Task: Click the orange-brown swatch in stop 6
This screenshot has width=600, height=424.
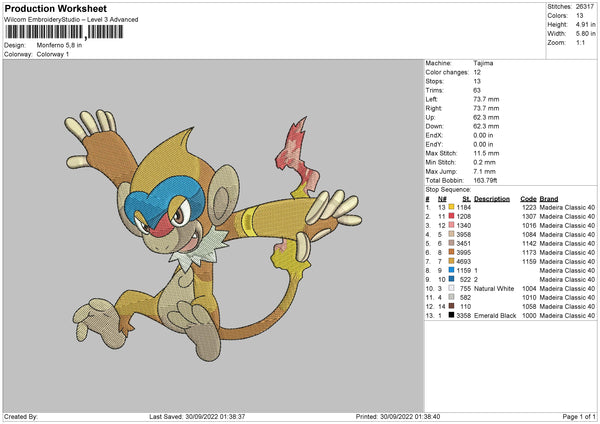Action: (452, 252)
